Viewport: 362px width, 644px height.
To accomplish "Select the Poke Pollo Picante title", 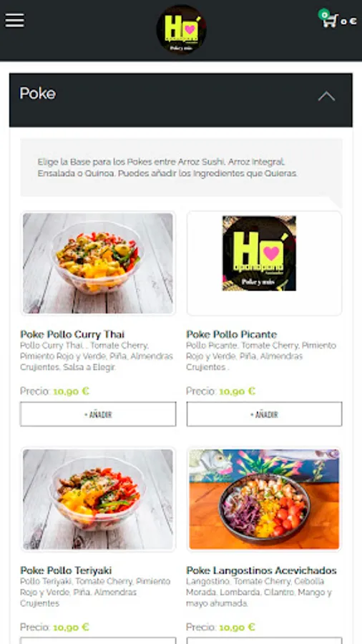I will (232, 334).
